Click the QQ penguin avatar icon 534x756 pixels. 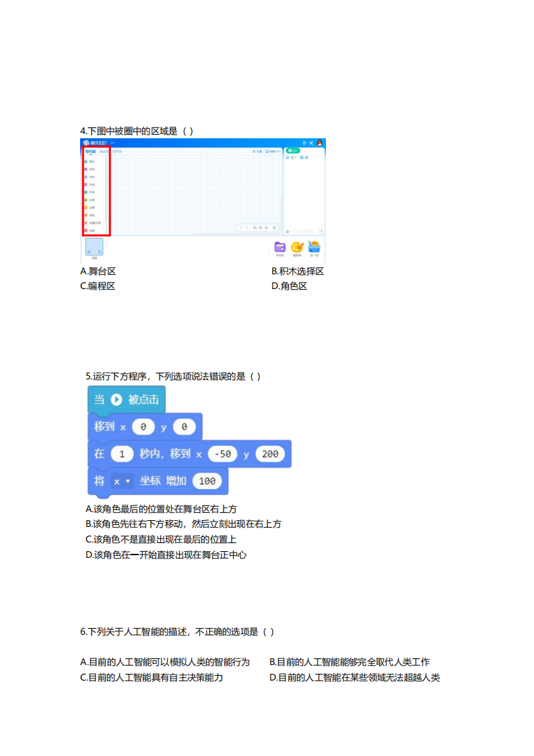320,143
